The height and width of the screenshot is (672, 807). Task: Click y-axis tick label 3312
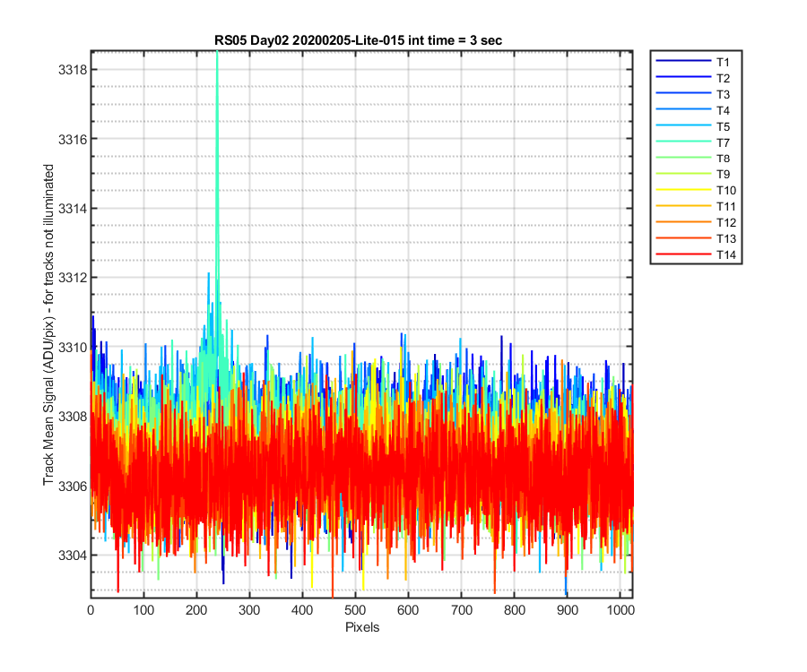71,278
